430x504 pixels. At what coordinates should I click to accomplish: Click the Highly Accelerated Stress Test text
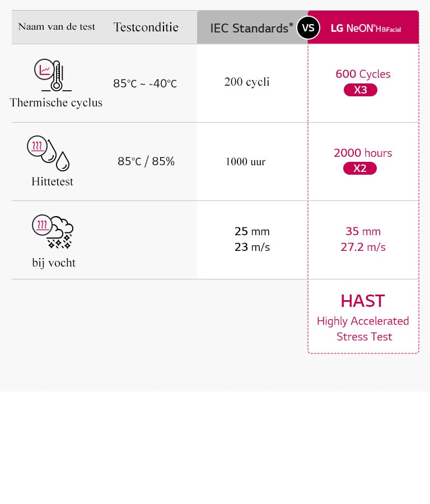363,329
